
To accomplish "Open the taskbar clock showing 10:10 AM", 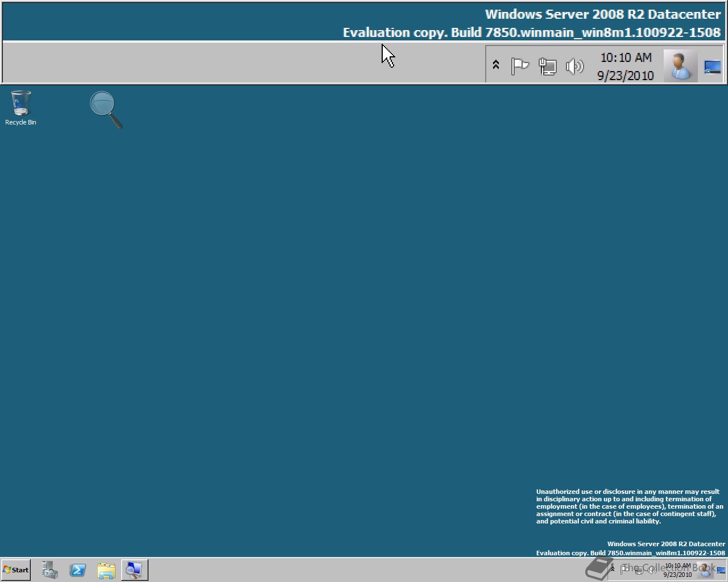I will pyautogui.click(x=677, y=570).
